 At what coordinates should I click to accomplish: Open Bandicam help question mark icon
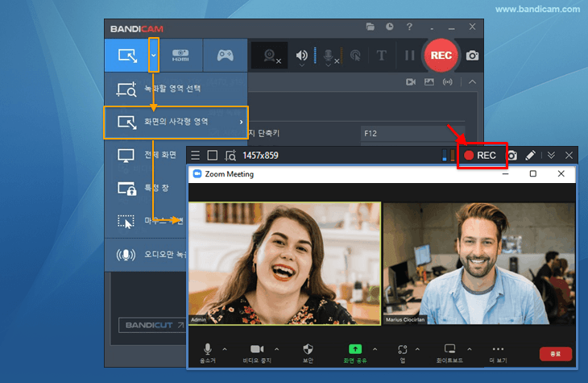pyautogui.click(x=409, y=27)
